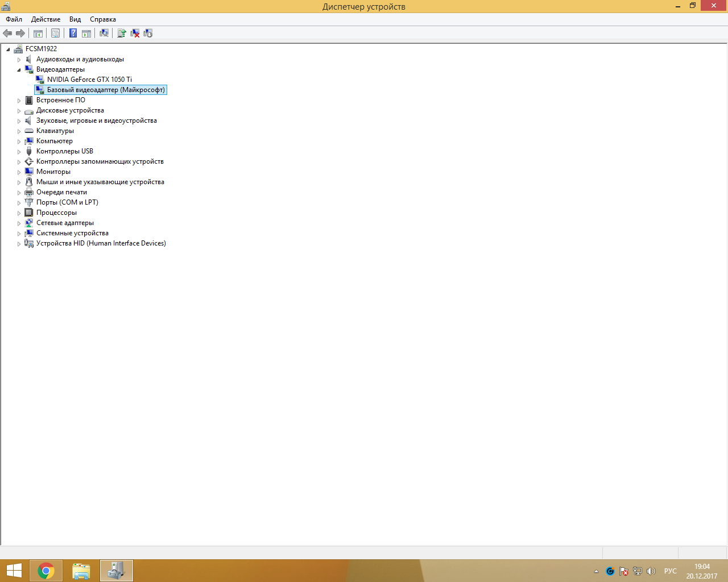Open File Explorer from the taskbar

[x=81, y=571]
